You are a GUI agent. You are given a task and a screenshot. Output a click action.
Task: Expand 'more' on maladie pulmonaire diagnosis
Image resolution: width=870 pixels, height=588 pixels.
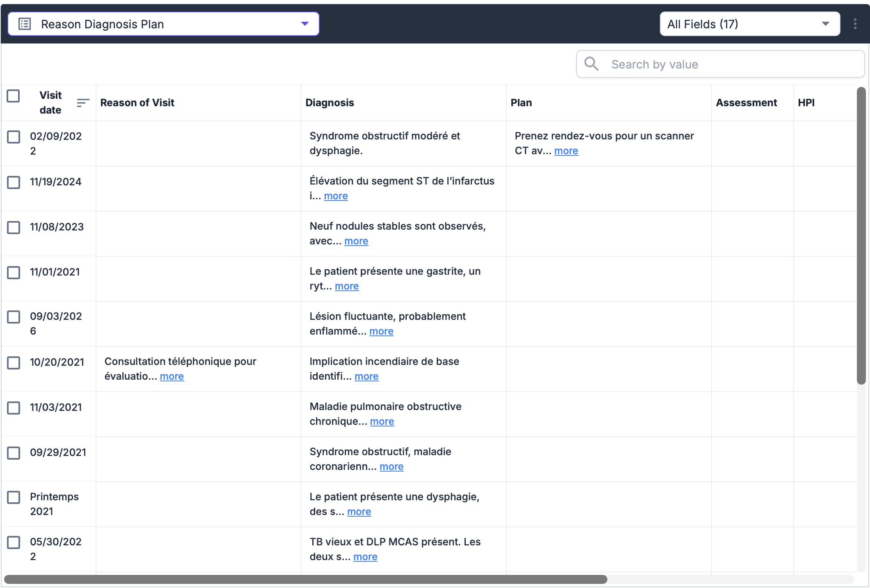click(382, 421)
